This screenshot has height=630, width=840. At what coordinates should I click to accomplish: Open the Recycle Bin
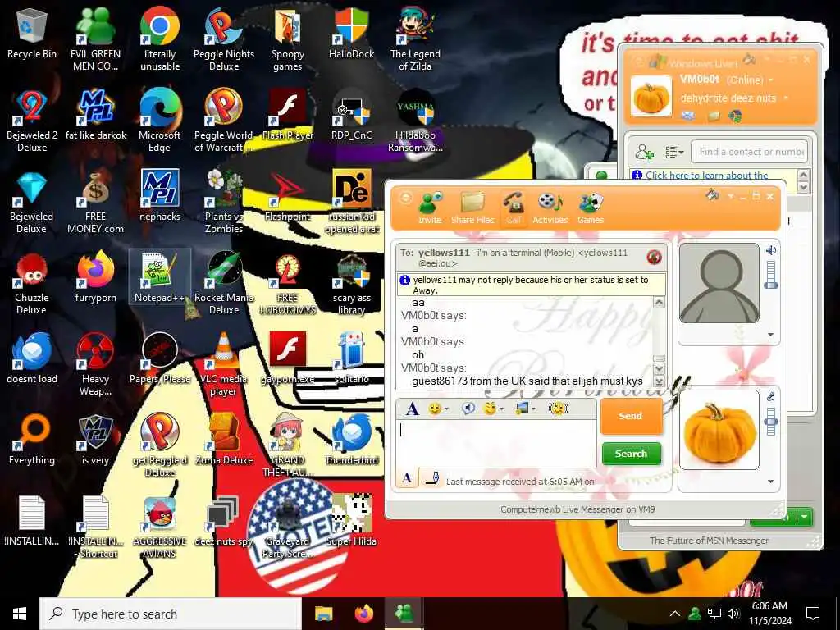pos(32,33)
